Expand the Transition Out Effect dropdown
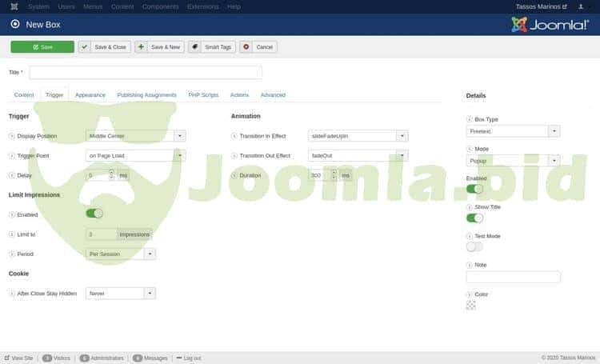600x364 pixels. click(x=358, y=155)
